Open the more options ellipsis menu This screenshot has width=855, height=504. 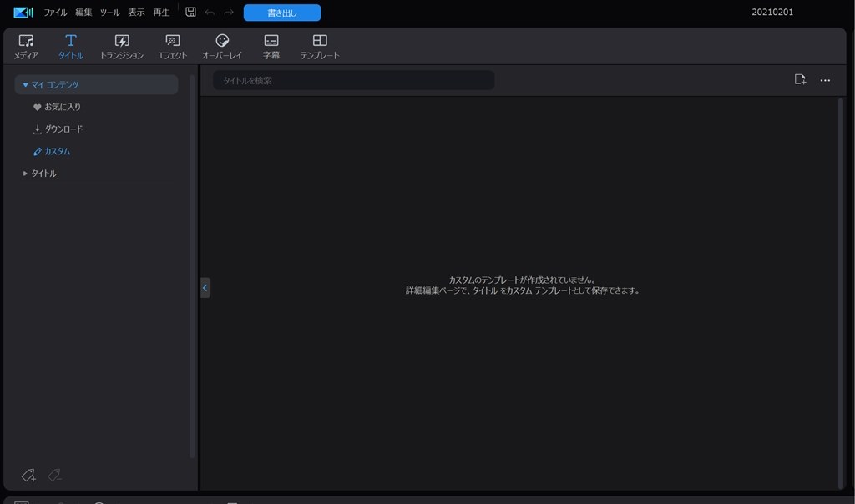(825, 79)
